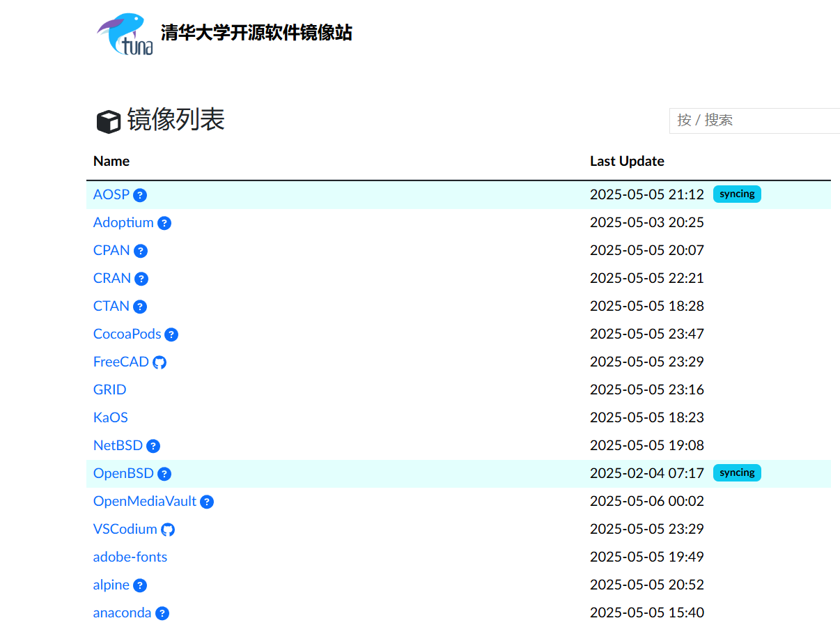Open the NetBSD mirror link
This screenshot has width=840, height=632.
pyautogui.click(x=118, y=445)
